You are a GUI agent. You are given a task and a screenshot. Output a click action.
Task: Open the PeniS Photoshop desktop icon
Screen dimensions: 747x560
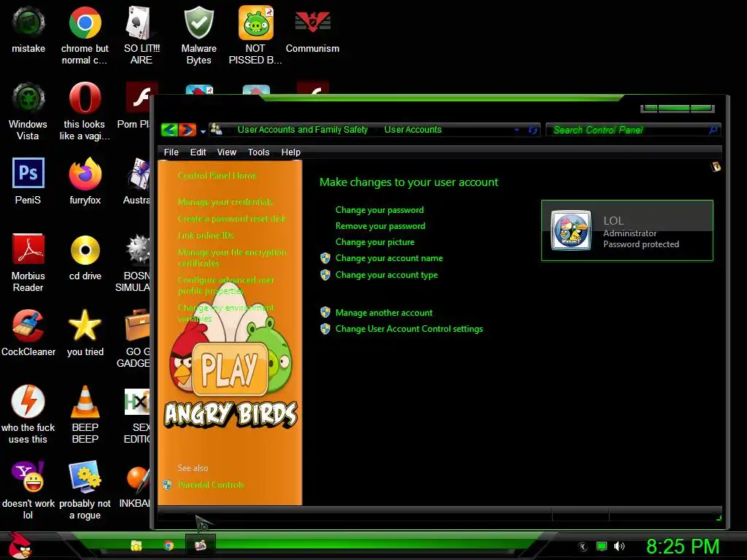coord(28,182)
